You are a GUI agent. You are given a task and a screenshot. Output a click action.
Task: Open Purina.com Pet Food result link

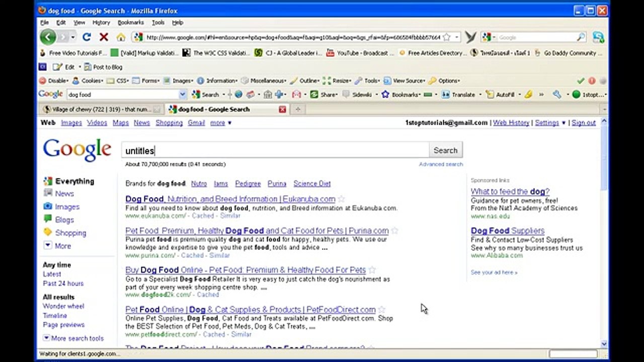[x=257, y=231]
